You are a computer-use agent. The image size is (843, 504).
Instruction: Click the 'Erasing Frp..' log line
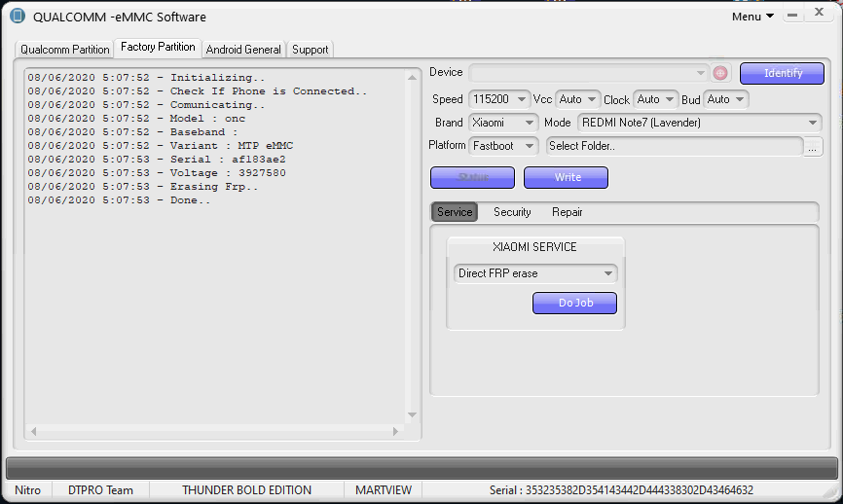click(143, 187)
